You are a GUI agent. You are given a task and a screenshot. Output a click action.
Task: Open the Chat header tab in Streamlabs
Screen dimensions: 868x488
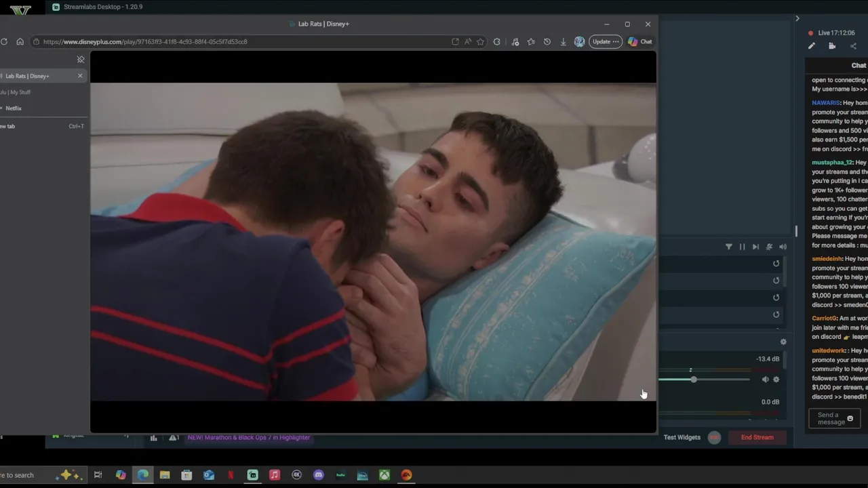coord(859,66)
